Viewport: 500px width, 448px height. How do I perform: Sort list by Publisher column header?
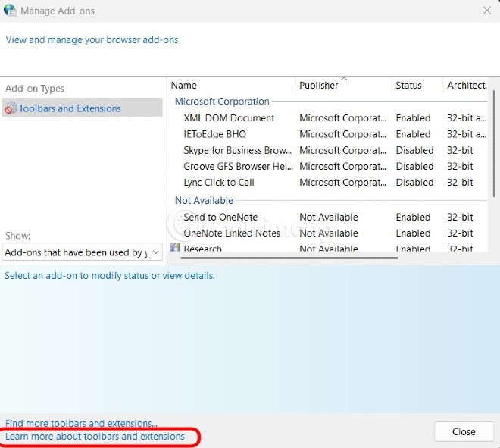coord(319,86)
